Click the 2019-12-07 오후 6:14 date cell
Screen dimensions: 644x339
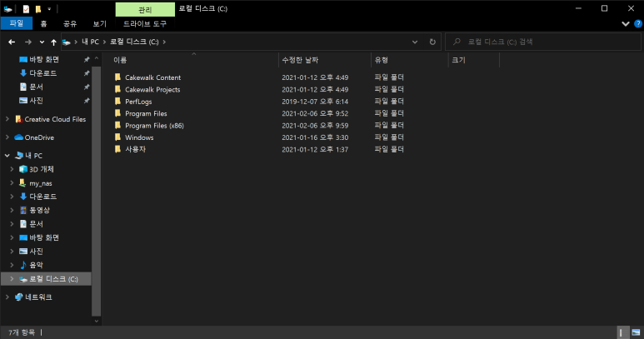(315, 102)
